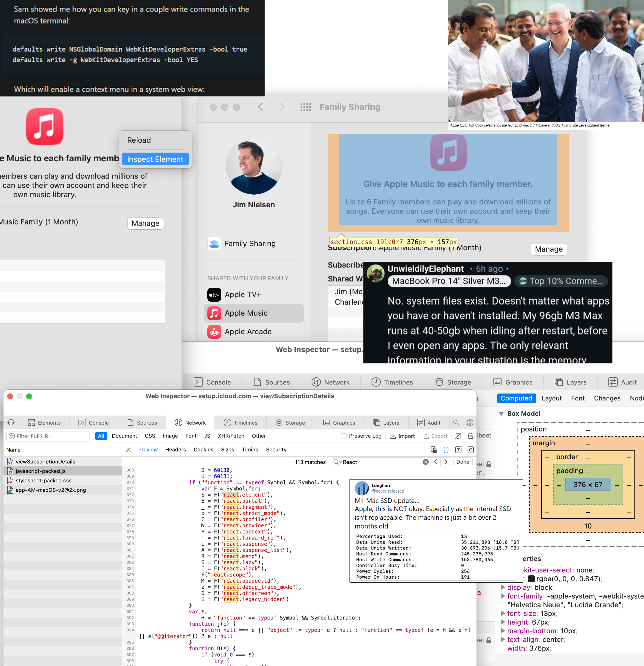Open the Security tab
This screenshot has width=644, height=666.
[x=276, y=449]
